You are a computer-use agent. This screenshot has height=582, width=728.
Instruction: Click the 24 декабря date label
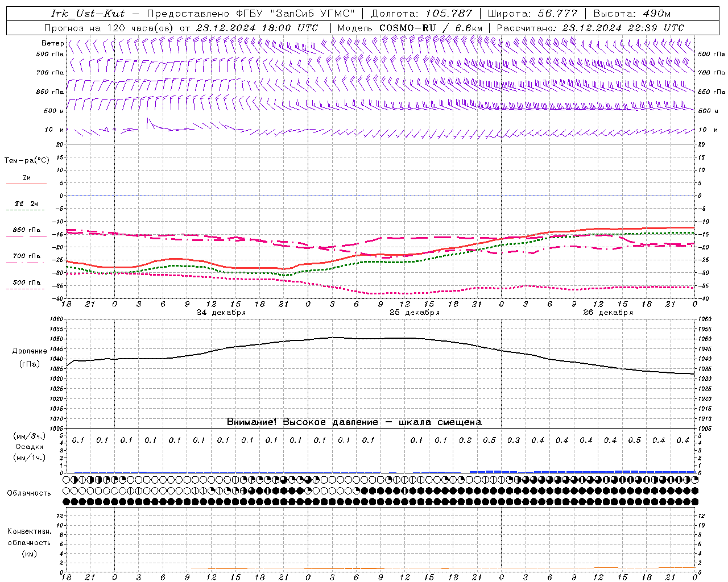click(x=221, y=313)
